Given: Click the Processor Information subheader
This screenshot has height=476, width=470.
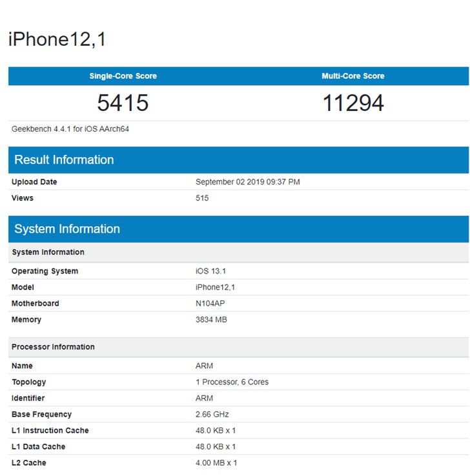Looking at the screenshot, I should pos(238,347).
